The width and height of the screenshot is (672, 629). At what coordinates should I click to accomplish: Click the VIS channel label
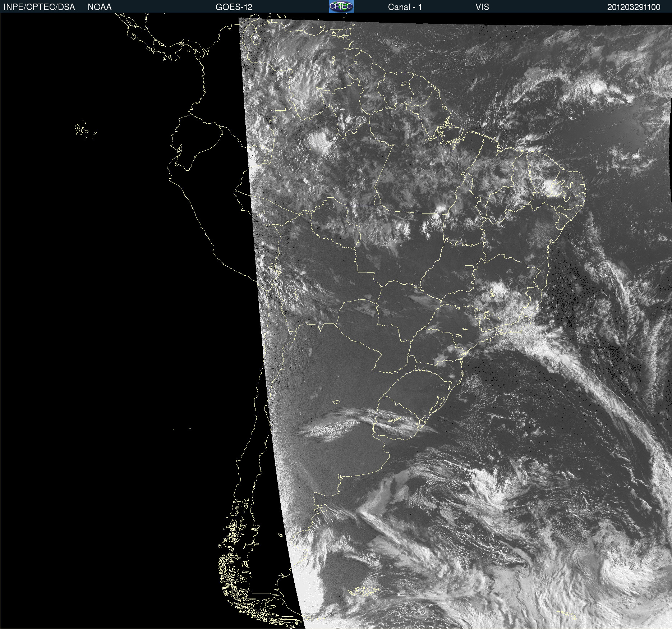click(482, 7)
